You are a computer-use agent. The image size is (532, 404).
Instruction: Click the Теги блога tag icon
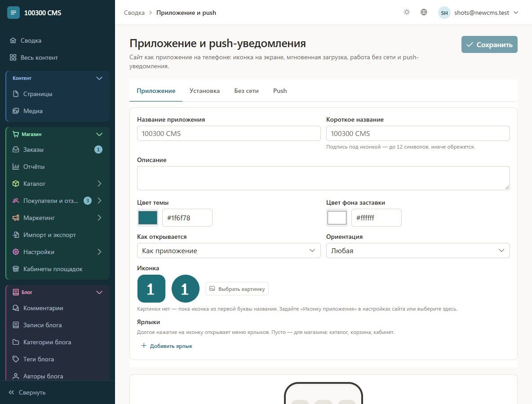16,359
